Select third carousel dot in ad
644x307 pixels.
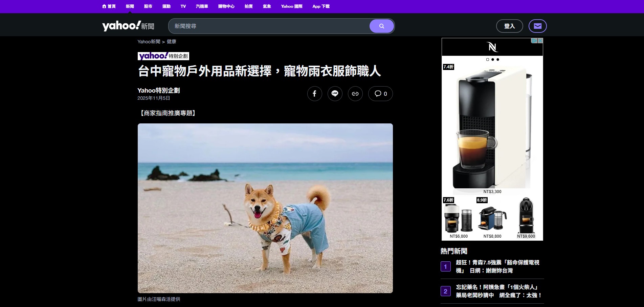pos(497,60)
